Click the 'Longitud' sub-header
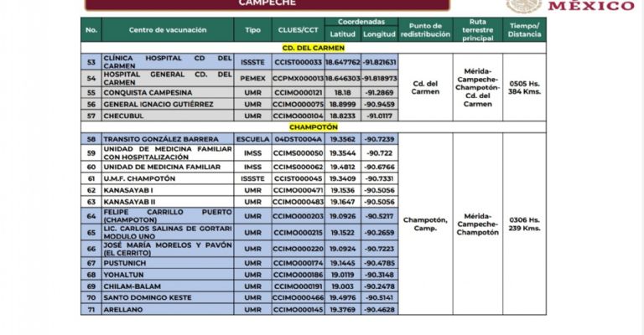Screen dimensions: 644x335 pyautogui.click(x=379, y=34)
